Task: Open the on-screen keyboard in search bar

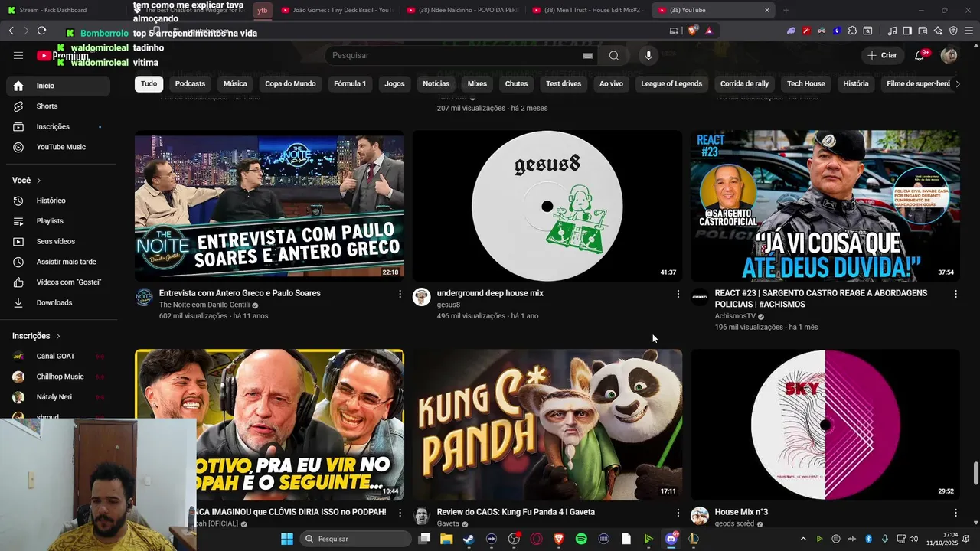Action: click(x=587, y=55)
